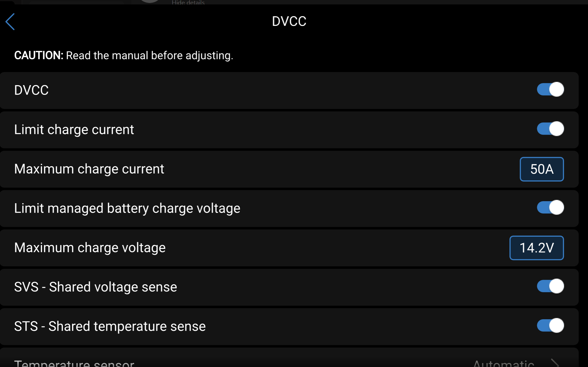The image size is (588, 367).
Task: Open the Automatic temperature sensor selection
Action: (x=504, y=364)
